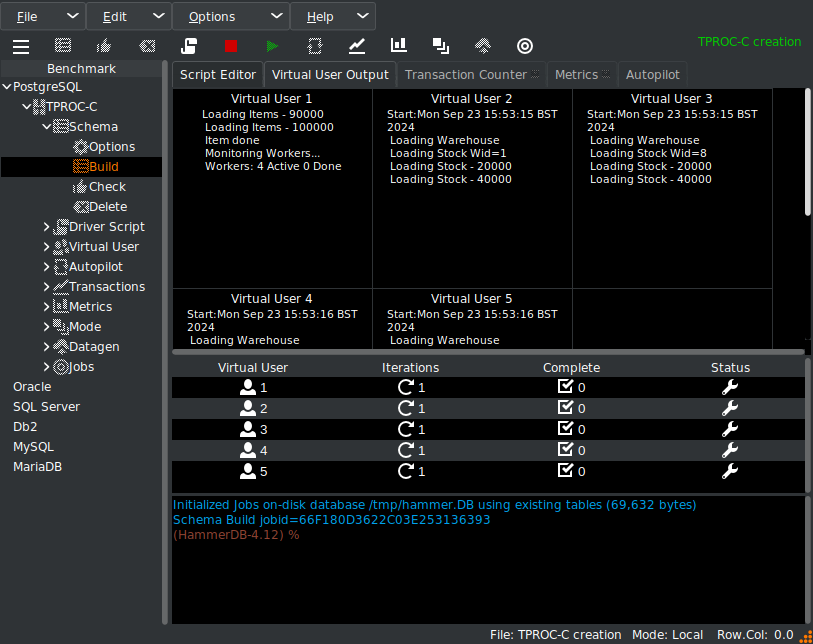This screenshot has height=644, width=813.
Task: Click the HammerDB-4.12 console prompt
Action: point(236,535)
